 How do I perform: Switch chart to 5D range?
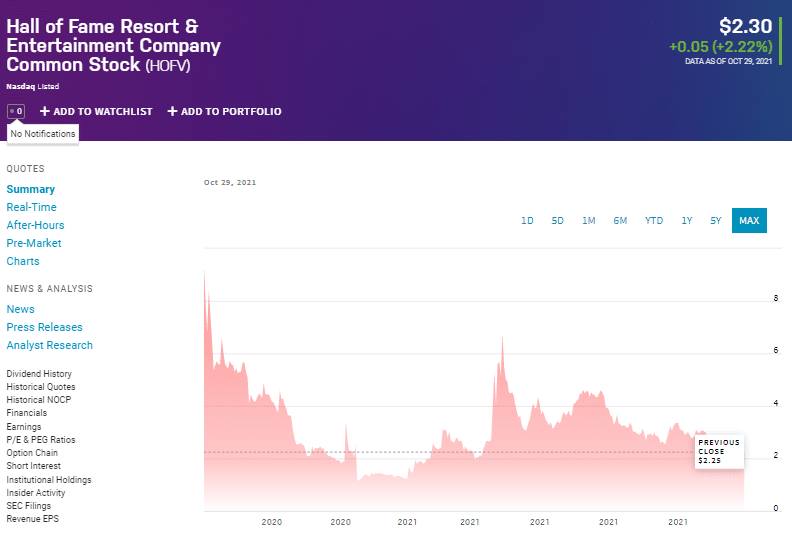coord(558,221)
